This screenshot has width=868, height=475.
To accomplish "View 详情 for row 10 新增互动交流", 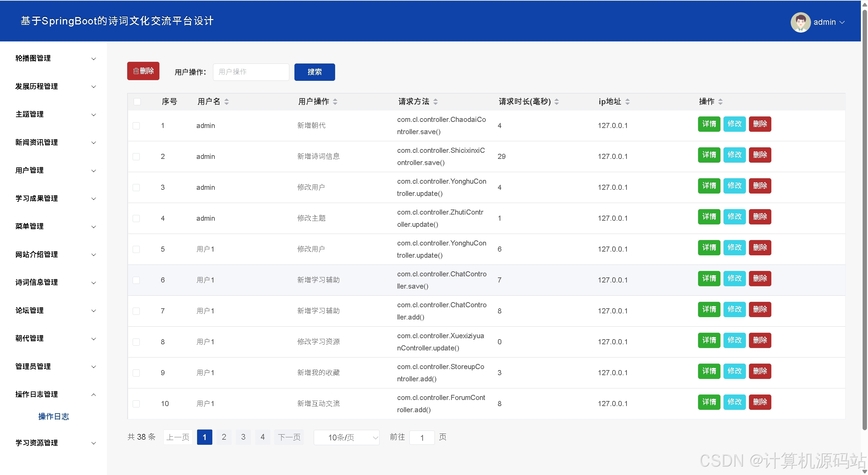I will click(709, 402).
